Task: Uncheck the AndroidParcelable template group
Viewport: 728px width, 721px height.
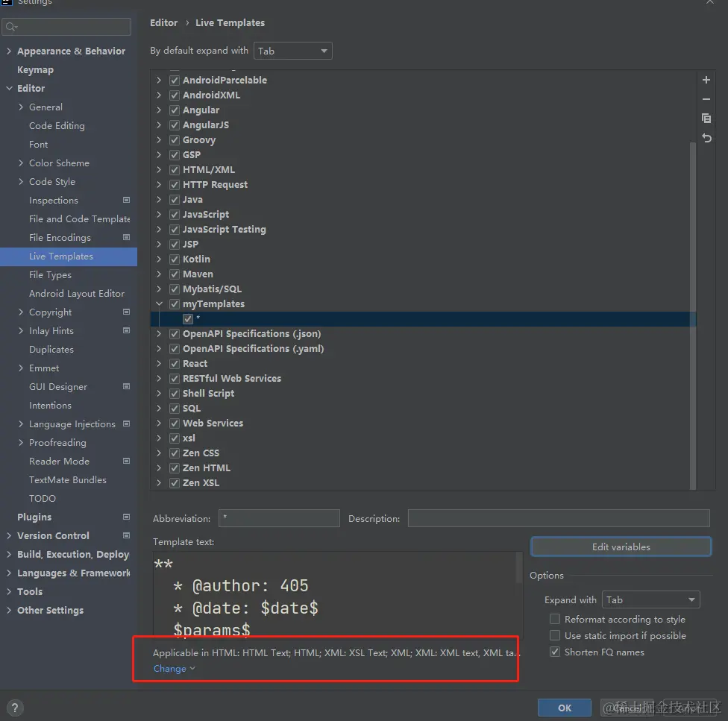Action: (x=175, y=81)
